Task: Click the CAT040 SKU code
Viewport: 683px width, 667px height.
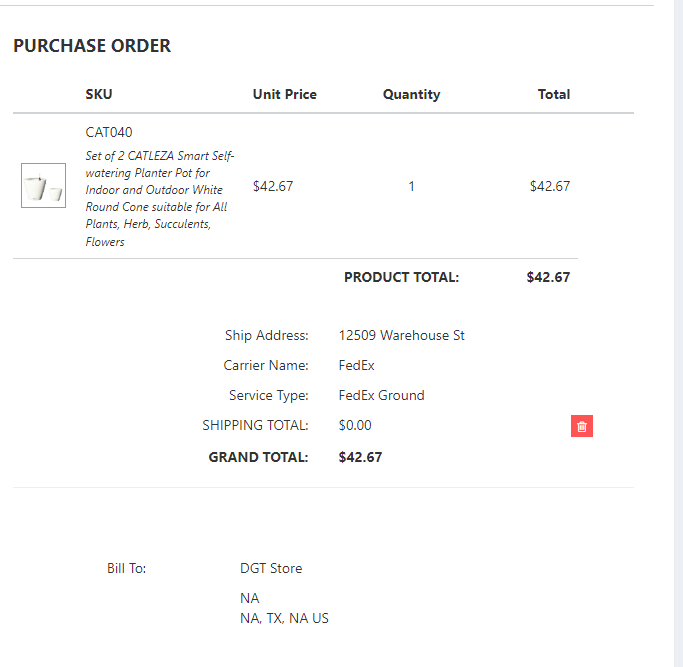Action: tap(109, 132)
